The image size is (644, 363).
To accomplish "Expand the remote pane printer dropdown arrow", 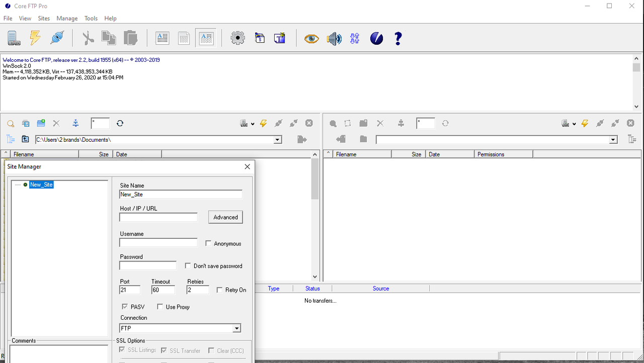I will (x=574, y=124).
